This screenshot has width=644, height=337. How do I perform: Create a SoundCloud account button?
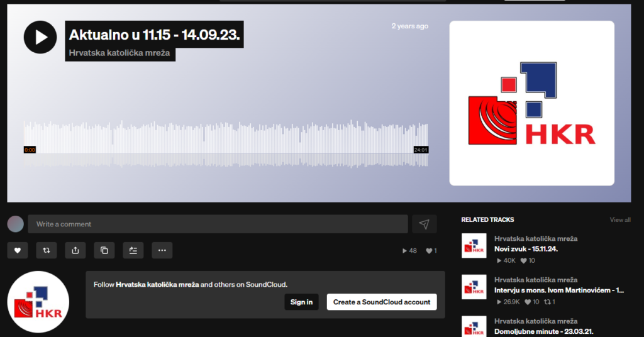tap(381, 302)
